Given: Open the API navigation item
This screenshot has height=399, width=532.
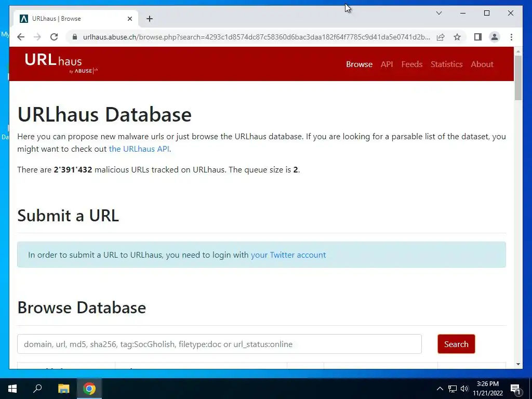Looking at the screenshot, I should click(387, 64).
